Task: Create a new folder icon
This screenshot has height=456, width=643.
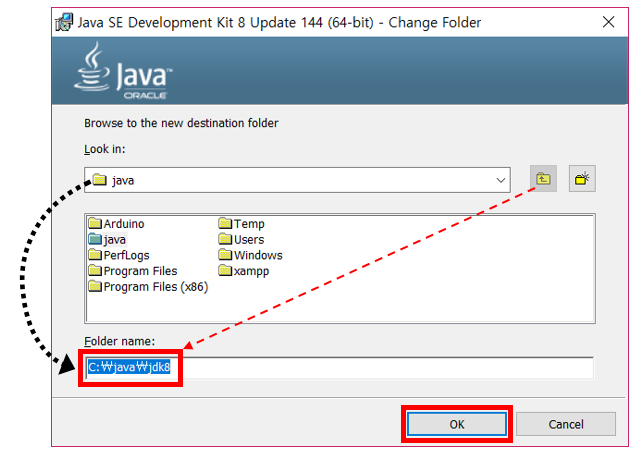Action: pyautogui.click(x=582, y=178)
